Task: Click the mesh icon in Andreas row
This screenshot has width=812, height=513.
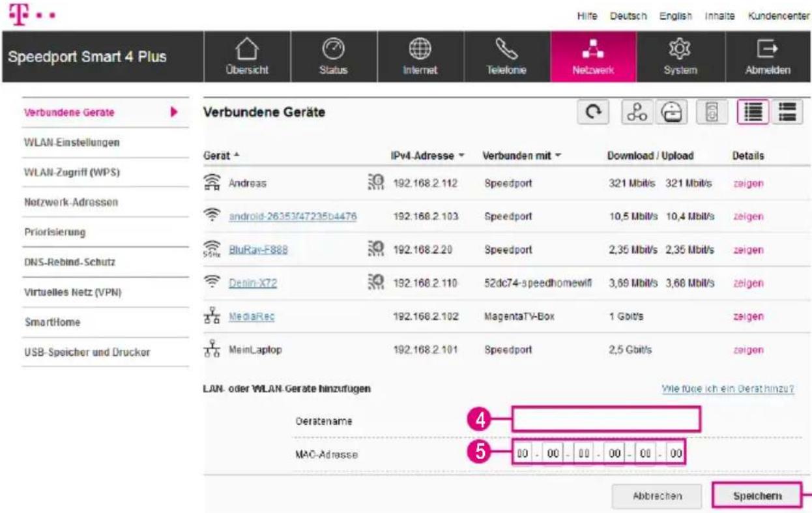Action: pos(375,183)
